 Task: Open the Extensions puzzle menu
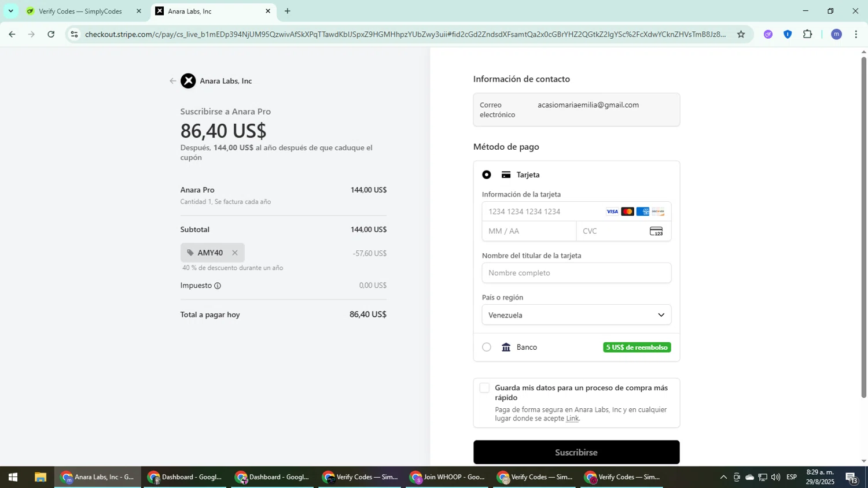(808, 34)
